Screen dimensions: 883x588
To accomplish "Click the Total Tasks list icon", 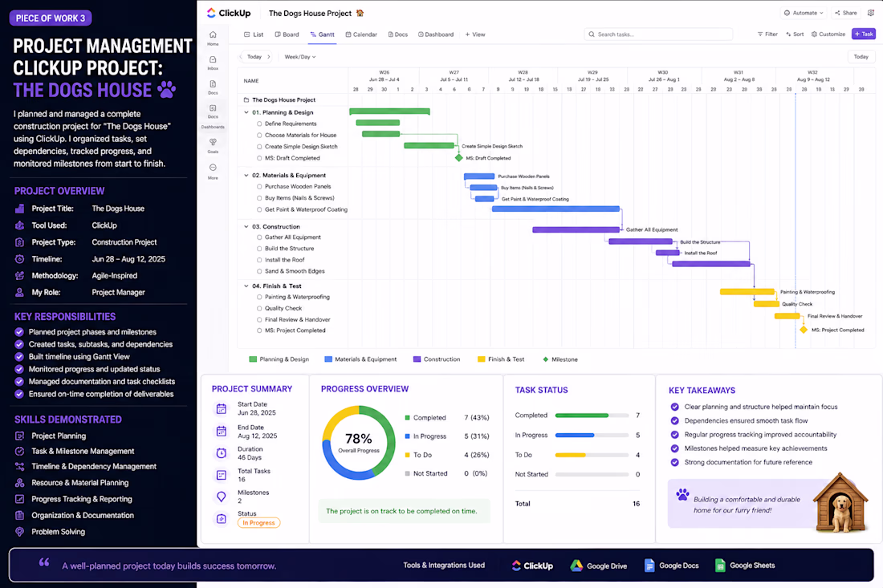I will [x=222, y=476].
